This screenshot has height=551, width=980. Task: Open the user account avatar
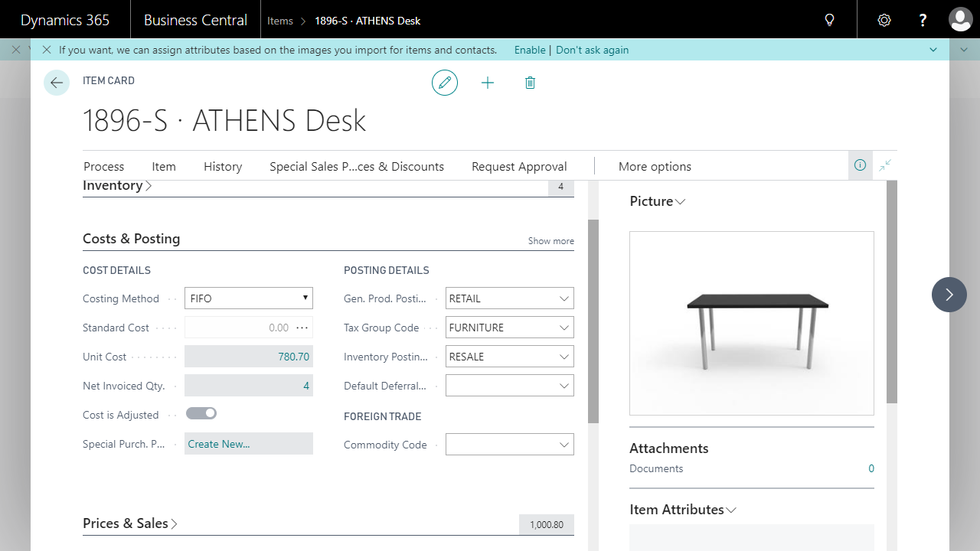click(x=960, y=20)
